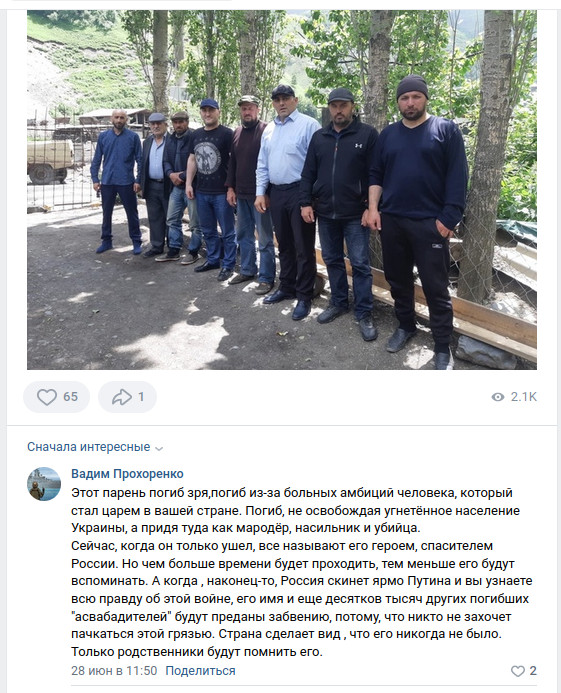
Task: Click the repost count showing 1
Action: (x=141, y=397)
